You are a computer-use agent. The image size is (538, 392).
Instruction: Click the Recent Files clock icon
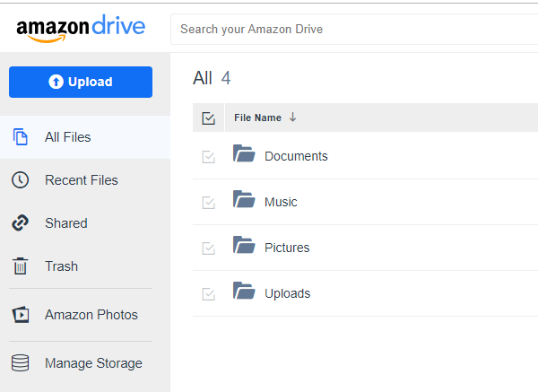tap(20, 180)
